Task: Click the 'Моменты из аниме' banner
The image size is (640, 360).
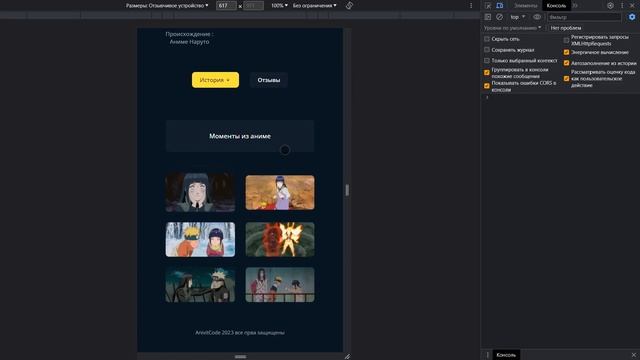Action: (240, 136)
